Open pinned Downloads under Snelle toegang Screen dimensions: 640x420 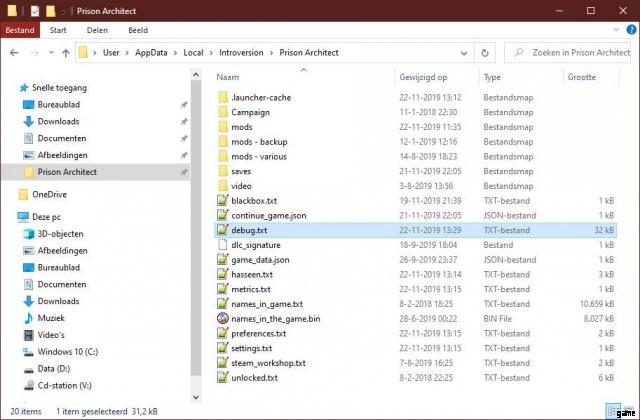(58, 121)
